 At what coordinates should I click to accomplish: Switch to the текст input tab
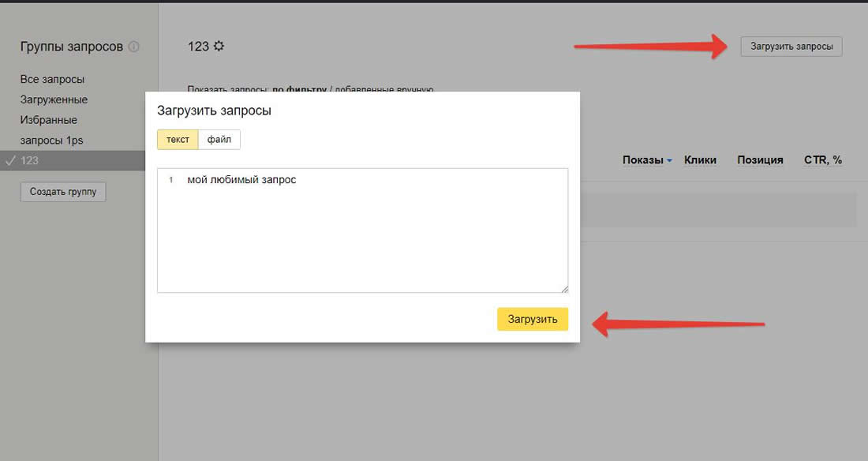tap(178, 140)
